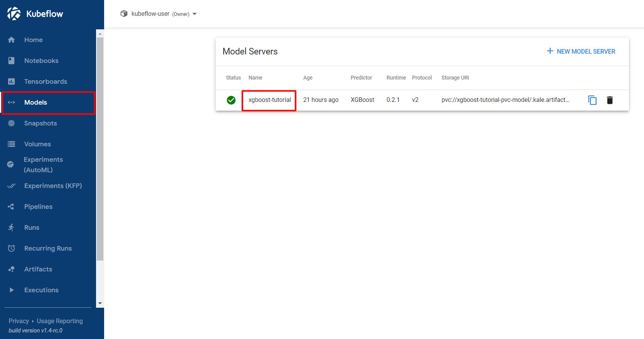Click the Age column header

[x=308, y=78]
